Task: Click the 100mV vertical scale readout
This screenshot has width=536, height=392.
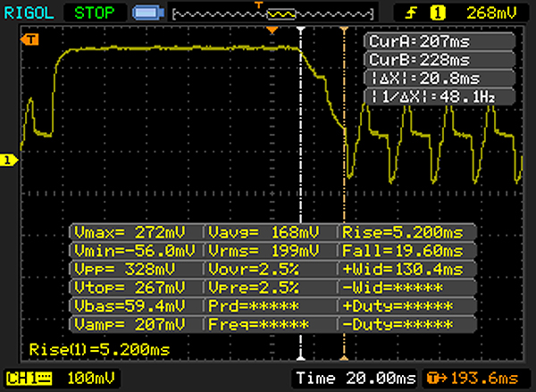Action: (90, 379)
